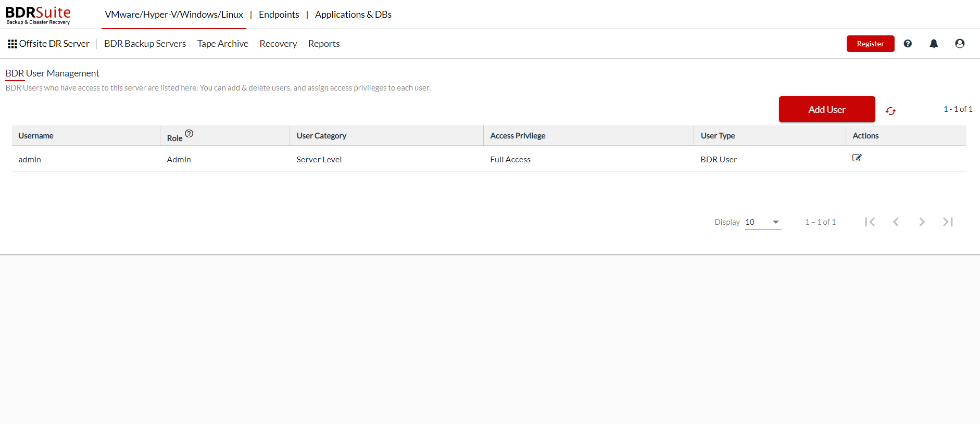Image resolution: width=980 pixels, height=424 pixels.
Task: Open the BDR Backup Servers menu
Action: [145, 44]
